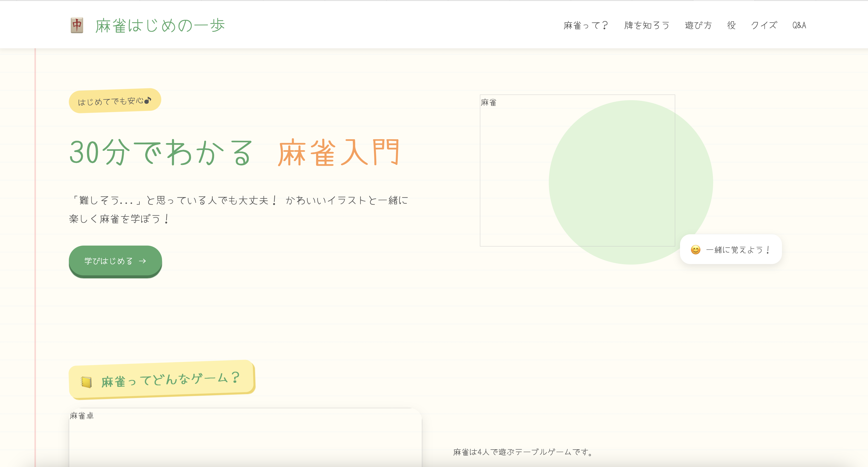The width and height of the screenshot is (868, 467).
Task: Click the 麻雀はじめの一歩 site title
Action: point(160,25)
